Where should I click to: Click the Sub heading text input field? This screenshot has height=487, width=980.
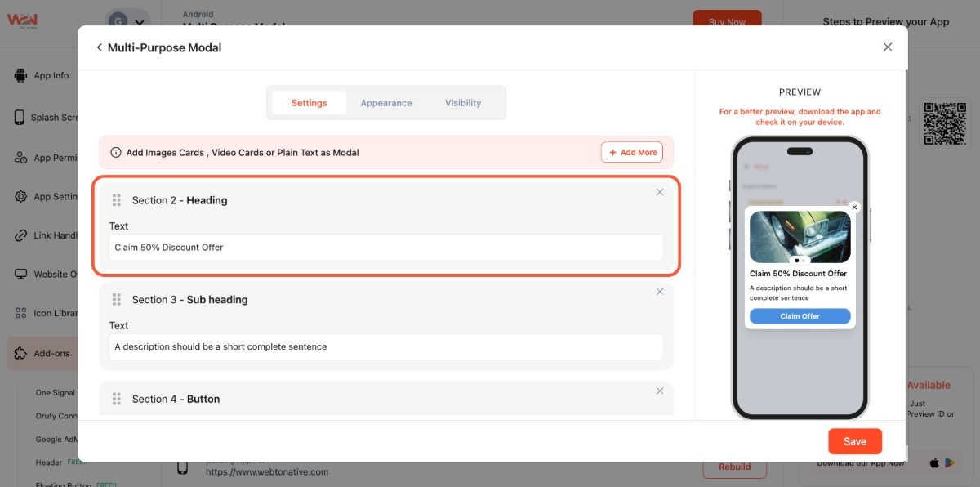(x=386, y=347)
